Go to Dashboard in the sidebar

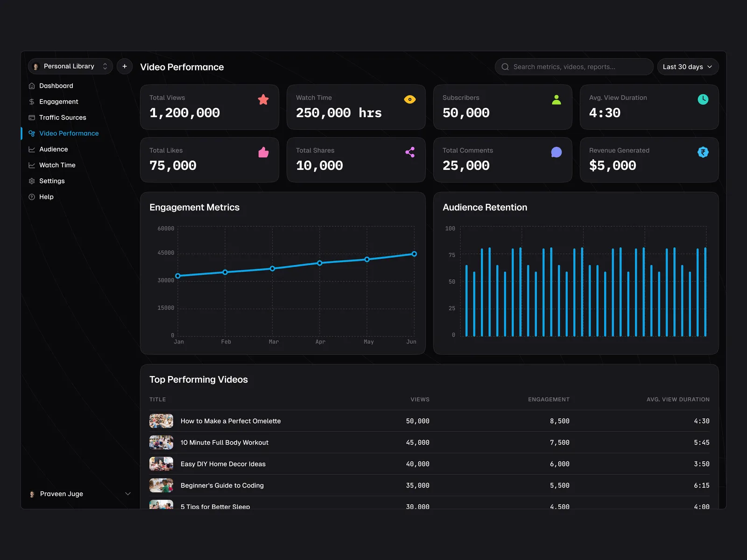pos(56,86)
